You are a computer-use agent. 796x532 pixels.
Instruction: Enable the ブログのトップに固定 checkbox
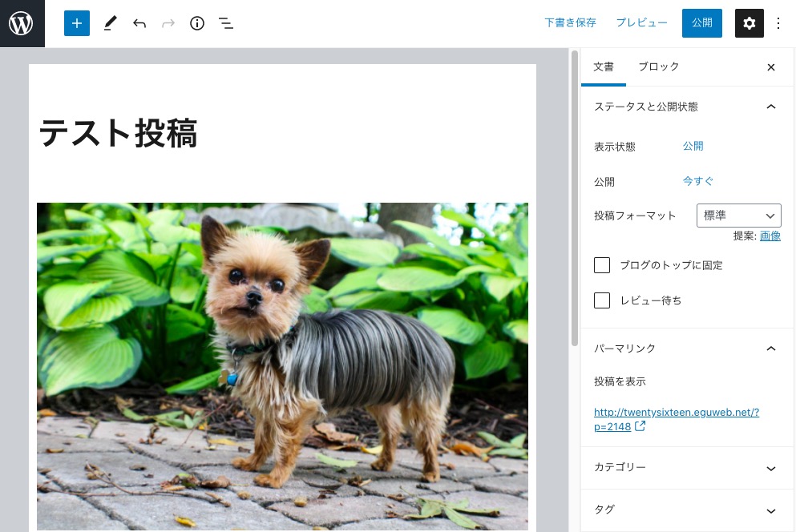pyautogui.click(x=602, y=265)
